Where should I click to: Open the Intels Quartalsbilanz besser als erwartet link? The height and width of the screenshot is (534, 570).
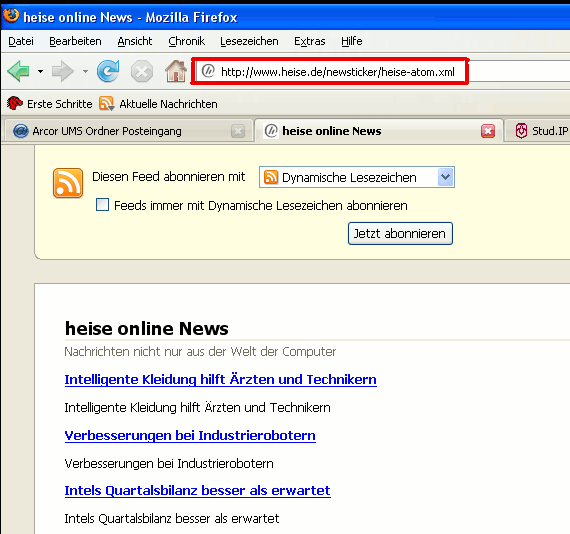197,490
